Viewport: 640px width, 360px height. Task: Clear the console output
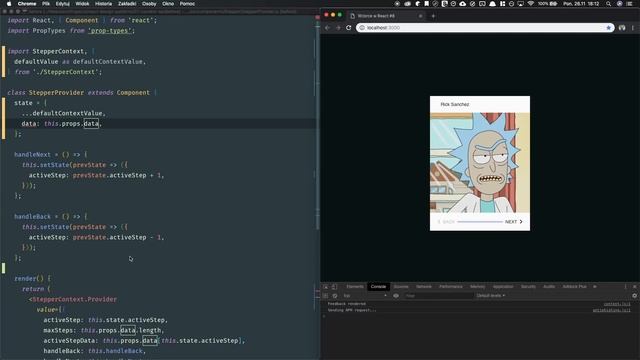(335, 296)
